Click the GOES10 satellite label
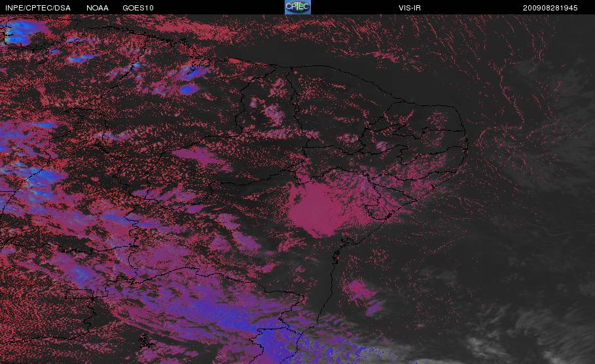595x364 pixels. [x=138, y=8]
